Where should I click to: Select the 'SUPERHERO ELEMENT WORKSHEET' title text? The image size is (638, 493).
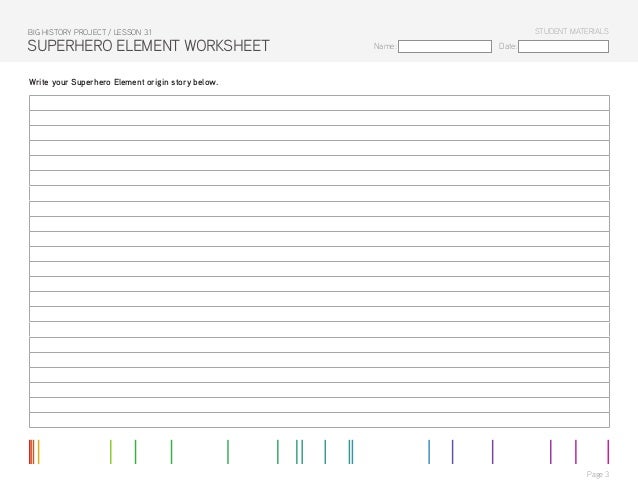click(x=149, y=46)
